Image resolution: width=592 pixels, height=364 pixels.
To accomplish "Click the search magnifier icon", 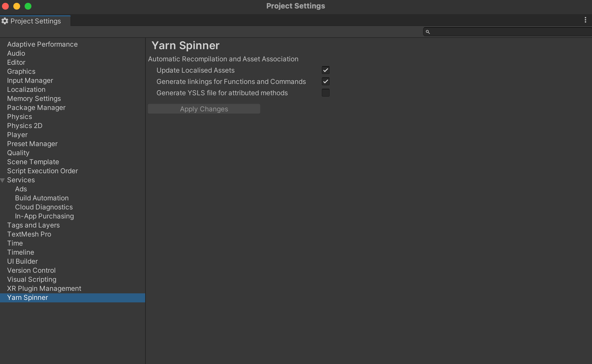I will click(x=428, y=32).
